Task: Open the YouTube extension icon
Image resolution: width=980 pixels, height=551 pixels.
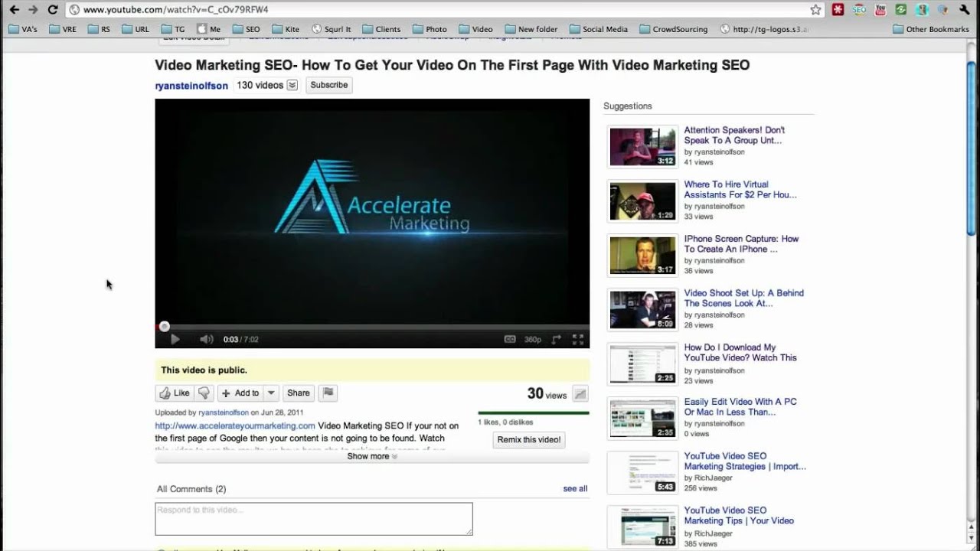Action: (880, 10)
